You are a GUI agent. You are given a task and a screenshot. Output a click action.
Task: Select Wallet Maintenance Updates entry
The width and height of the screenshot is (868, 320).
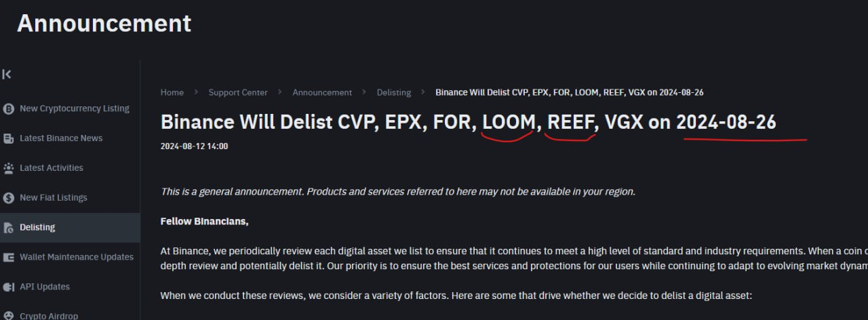(x=77, y=258)
